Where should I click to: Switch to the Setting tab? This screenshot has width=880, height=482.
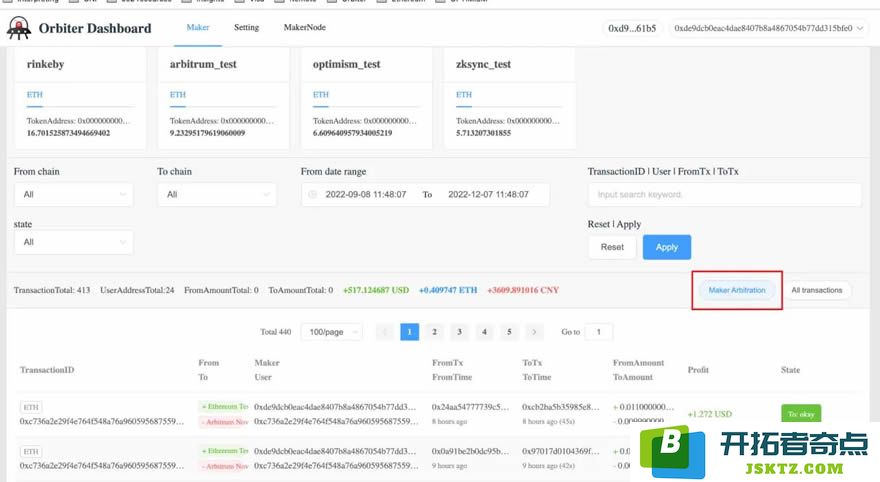246,27
